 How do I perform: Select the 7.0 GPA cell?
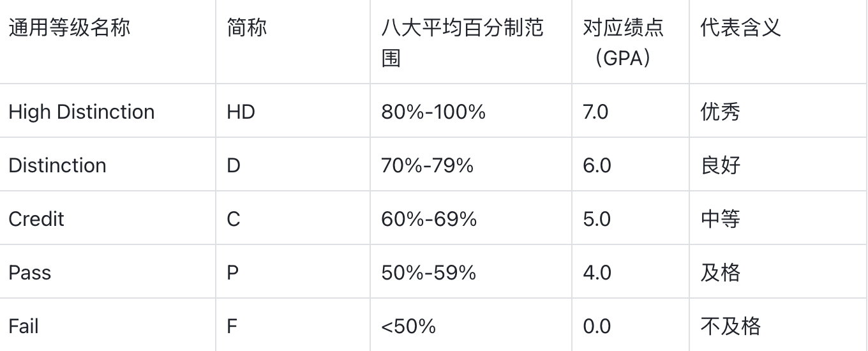(595, 112)
